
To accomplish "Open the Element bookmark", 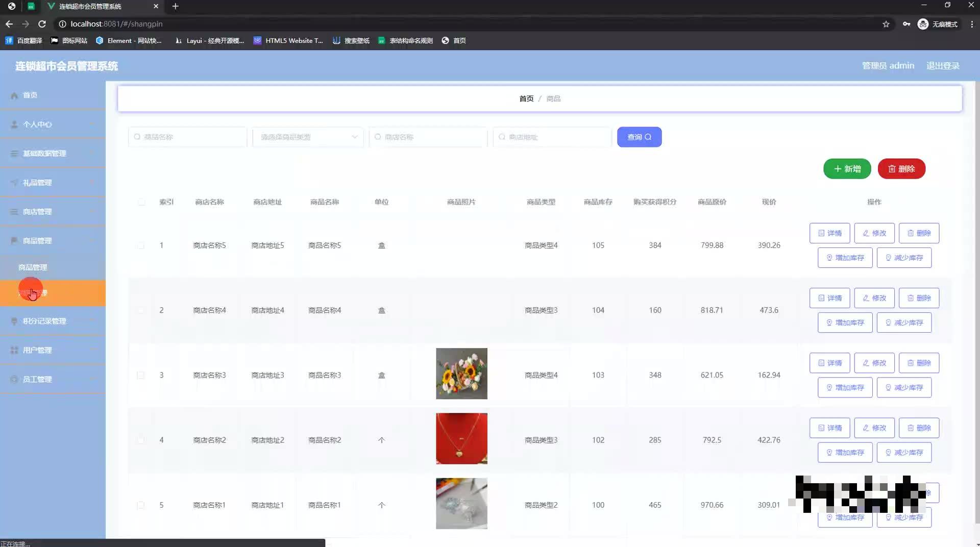I will (x=129, y=40).
